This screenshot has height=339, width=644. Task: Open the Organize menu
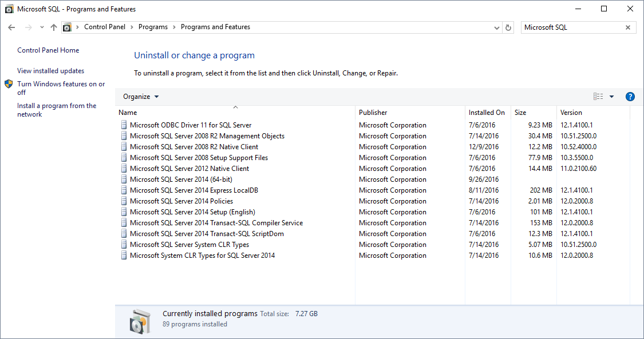tap(141, 97)
